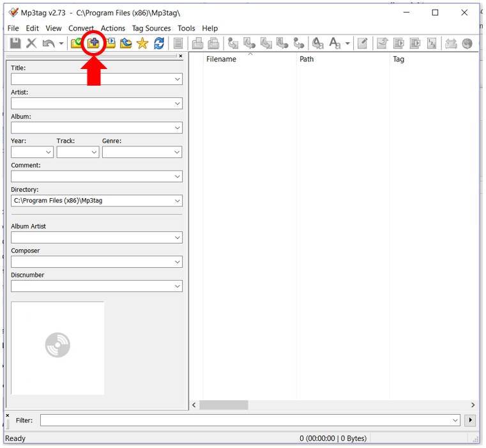Click the Filename - Tag converter icon

pos(250,43)
